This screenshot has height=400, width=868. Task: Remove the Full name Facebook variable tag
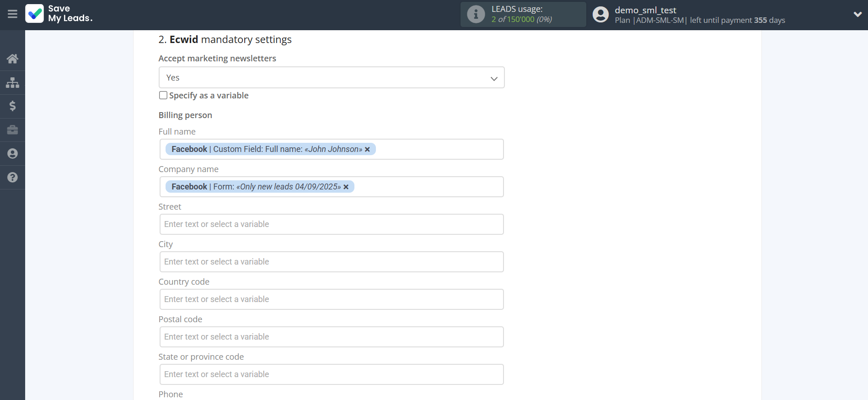[367, 149]
